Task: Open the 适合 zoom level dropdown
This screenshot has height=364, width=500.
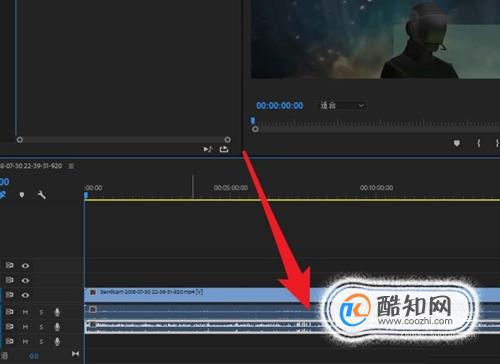Action: click(341, 106)
